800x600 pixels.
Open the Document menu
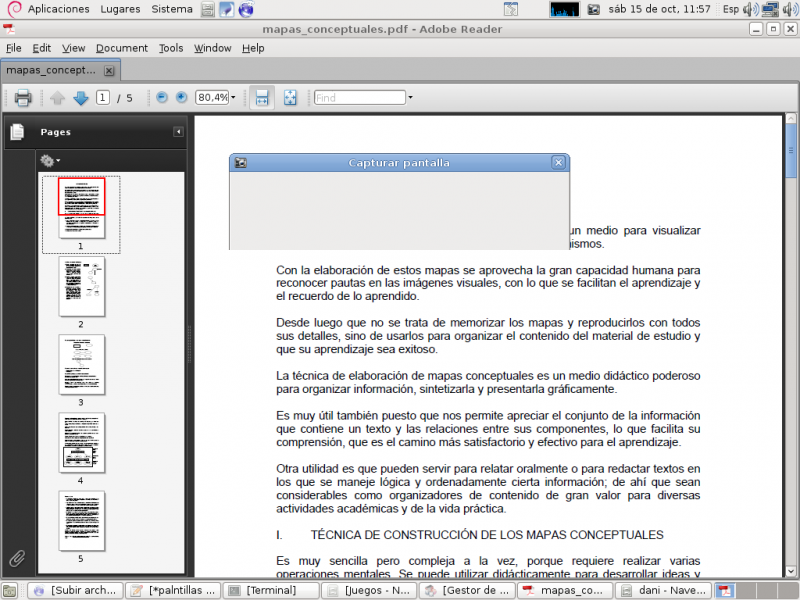coord(122,47)
